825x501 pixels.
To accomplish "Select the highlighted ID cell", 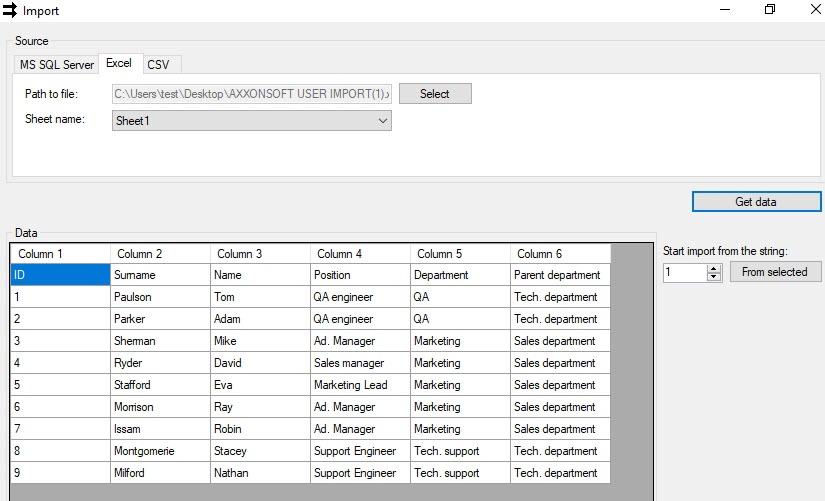I will pyautogui.click(x=60, y=275).
